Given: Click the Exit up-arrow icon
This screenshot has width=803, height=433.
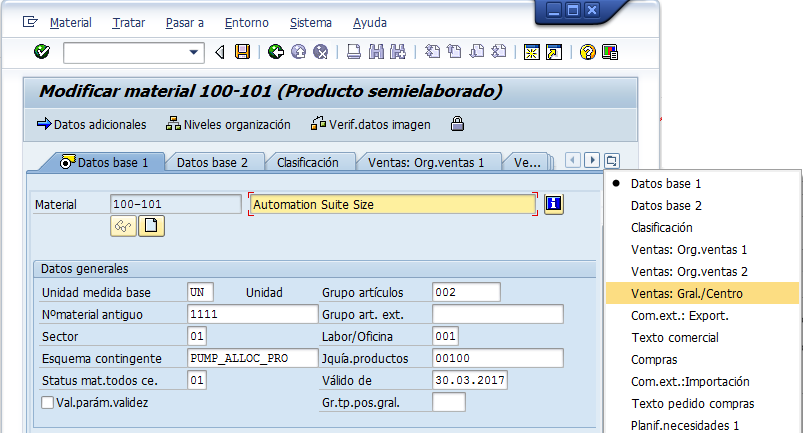Looking at the screenshot, I should [298, 52].
